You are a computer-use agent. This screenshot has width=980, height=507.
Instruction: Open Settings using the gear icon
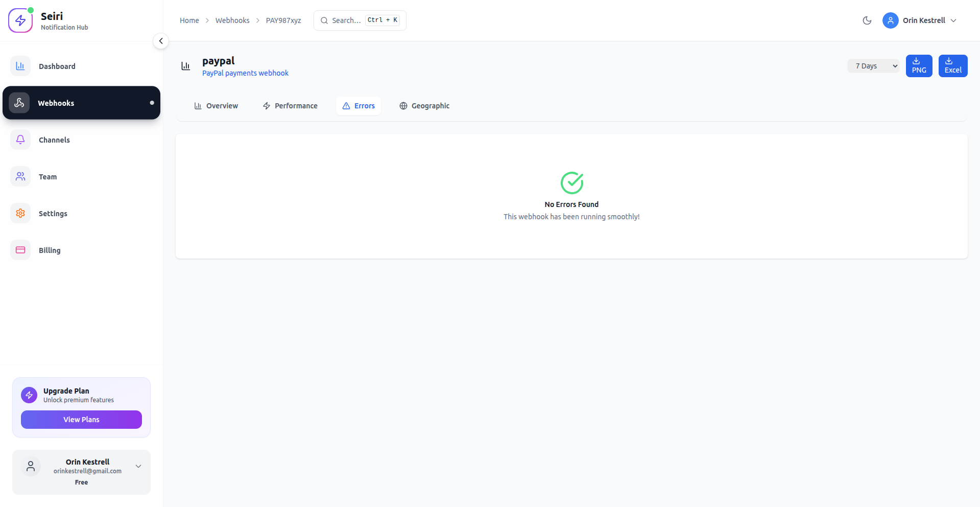20,213
